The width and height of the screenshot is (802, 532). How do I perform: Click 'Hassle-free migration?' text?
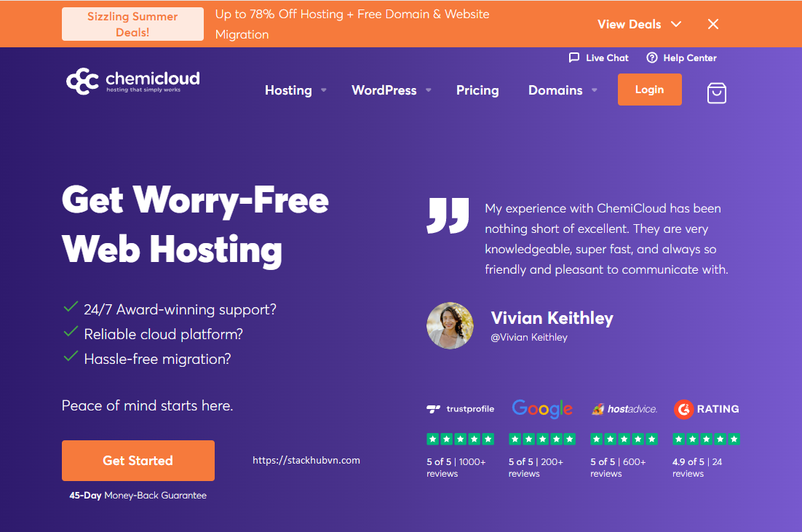click(157, 359)
